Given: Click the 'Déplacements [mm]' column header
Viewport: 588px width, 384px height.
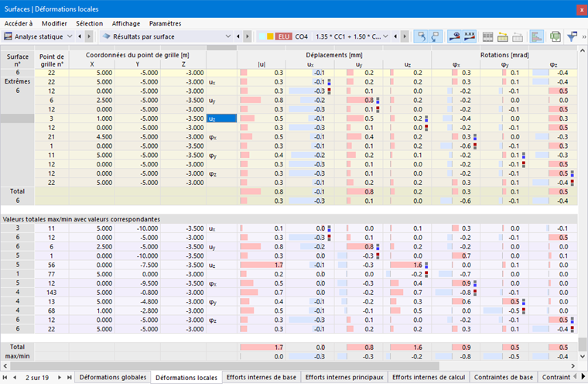Looking at the screenshot, I should click(333, 55).
